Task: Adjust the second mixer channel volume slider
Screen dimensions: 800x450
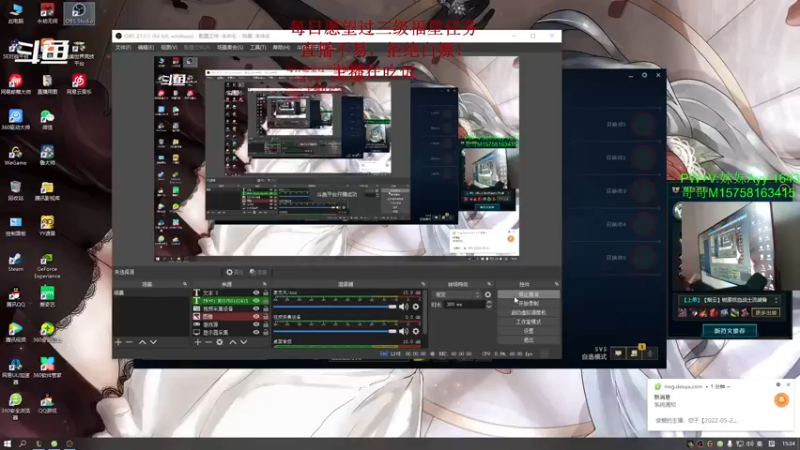Action: pos(335,331)
